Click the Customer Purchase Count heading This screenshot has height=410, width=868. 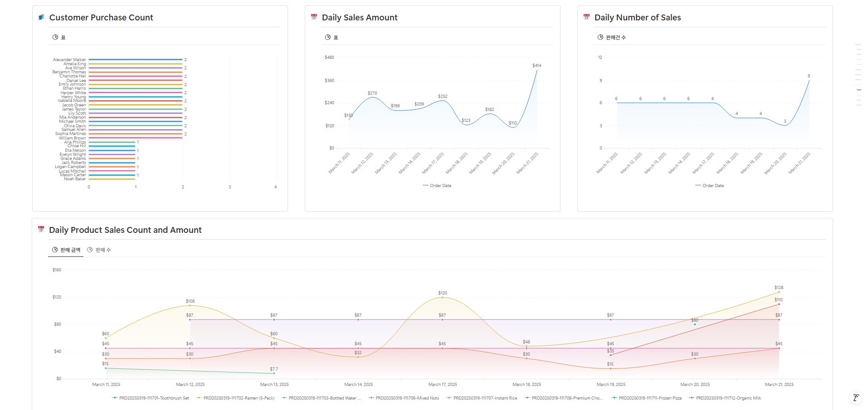[x=101, y=18]
